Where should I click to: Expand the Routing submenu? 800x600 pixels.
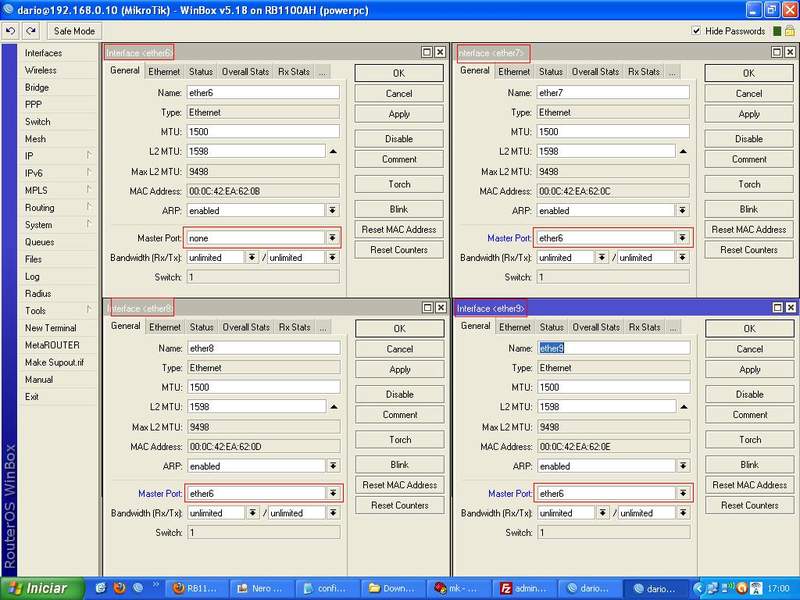click(58, 207)
